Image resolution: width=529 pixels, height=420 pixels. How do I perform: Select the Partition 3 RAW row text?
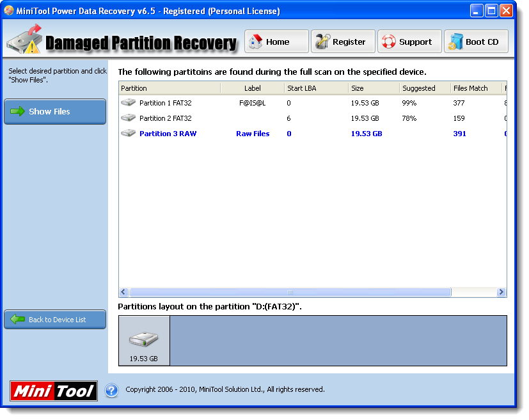[168, 134]
